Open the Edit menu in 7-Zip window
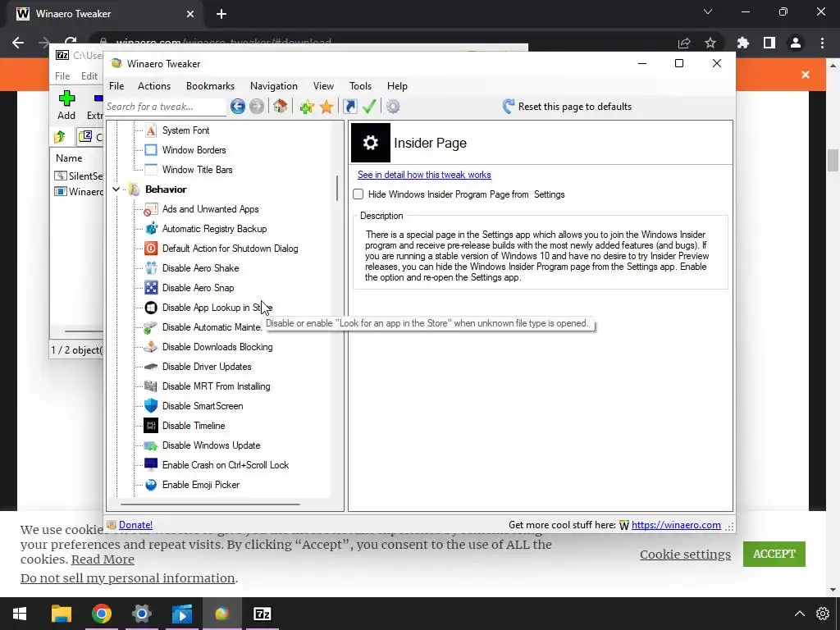 [89, 76]
